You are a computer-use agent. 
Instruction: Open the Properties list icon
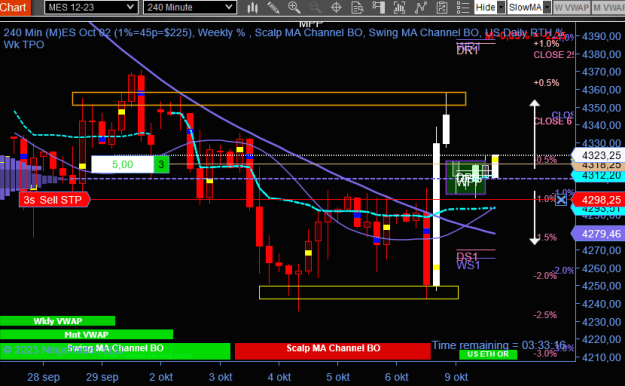(462, 7)
